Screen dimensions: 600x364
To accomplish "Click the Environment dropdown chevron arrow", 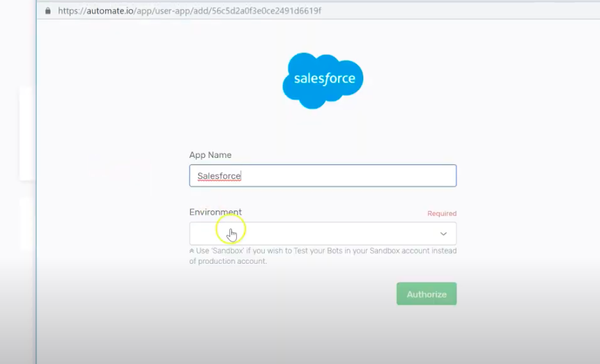I will pos(443,234).
